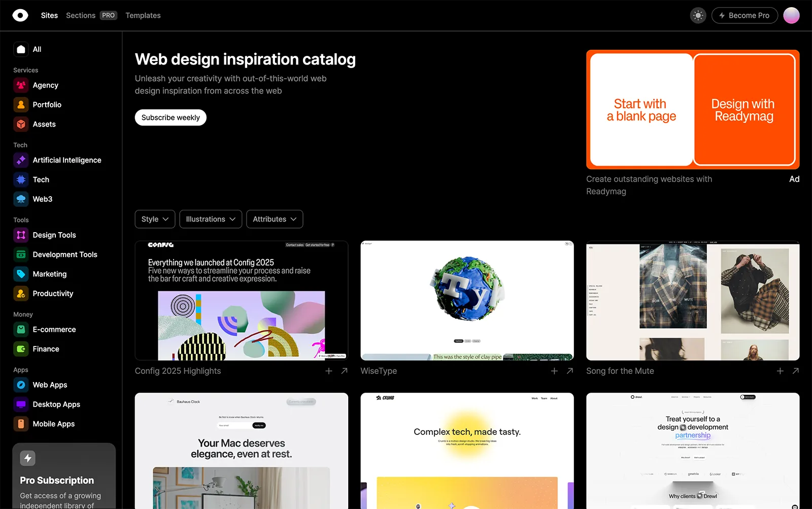
Task: Click the eye logo icon
Action: 20,15
